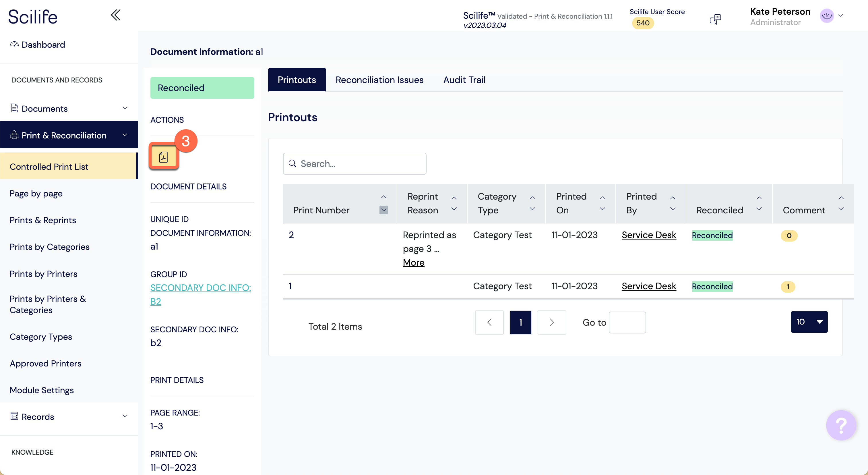Go to next page arrow

[x=552, y=322]
